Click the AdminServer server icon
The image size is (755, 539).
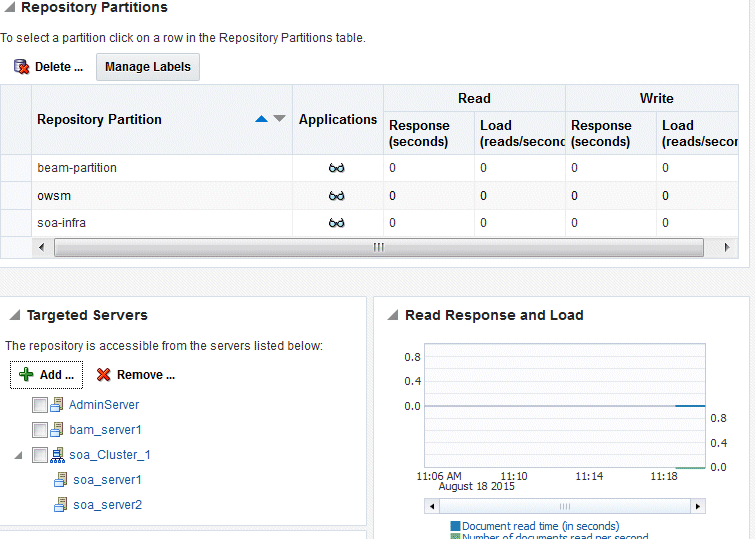tap(57, 404)
